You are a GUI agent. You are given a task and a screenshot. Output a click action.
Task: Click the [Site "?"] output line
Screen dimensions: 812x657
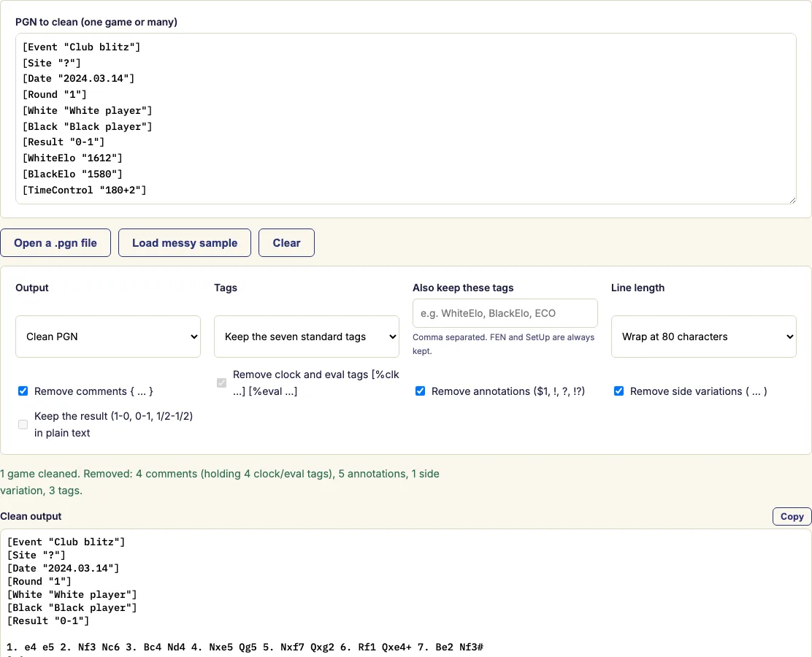(x=37, y=555)
